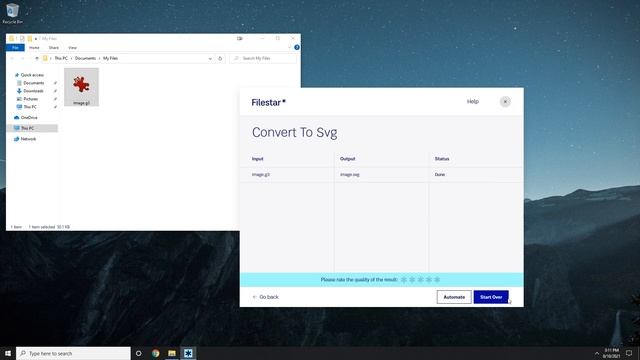Refresh the Explorer folder view

pos(220,58)
